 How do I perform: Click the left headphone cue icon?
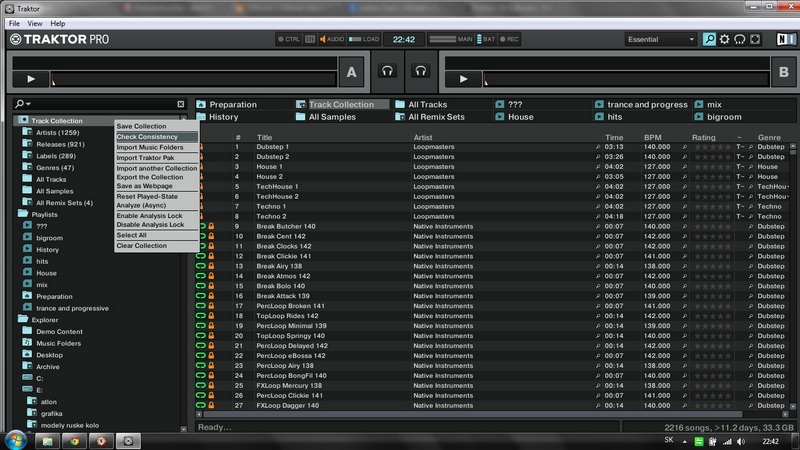388,72
